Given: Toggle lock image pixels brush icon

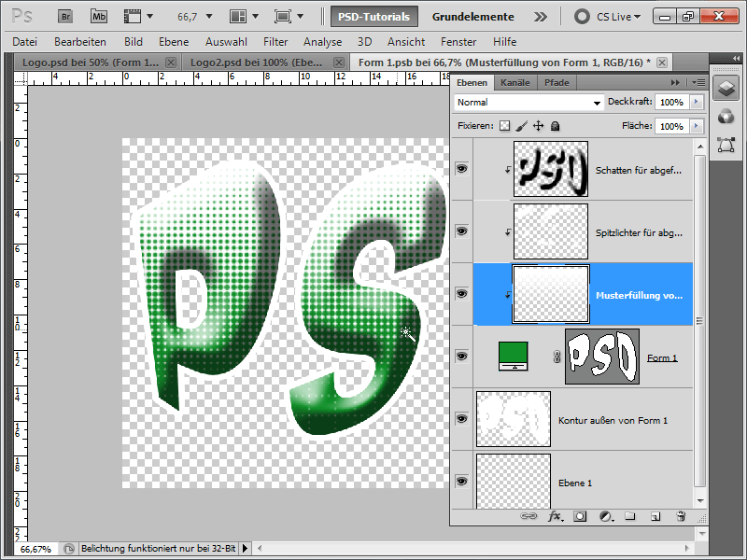Looking at the screenshot, I should click(522, 126).
